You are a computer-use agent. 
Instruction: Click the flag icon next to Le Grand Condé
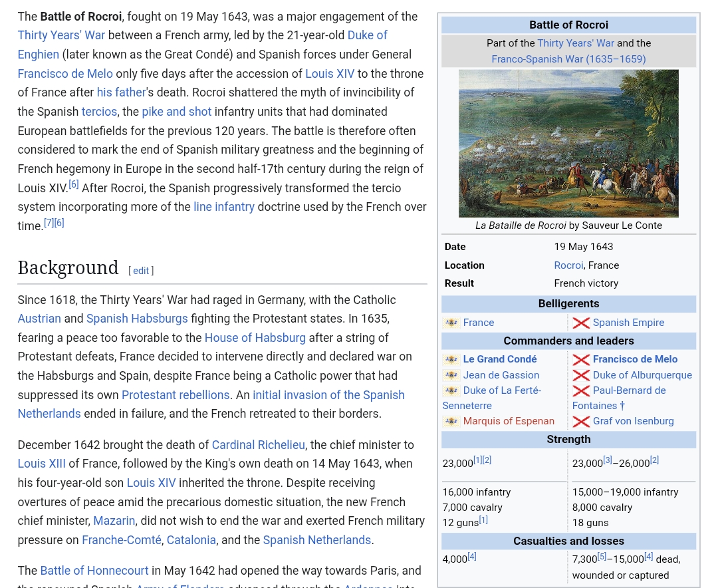coord(451,359)
